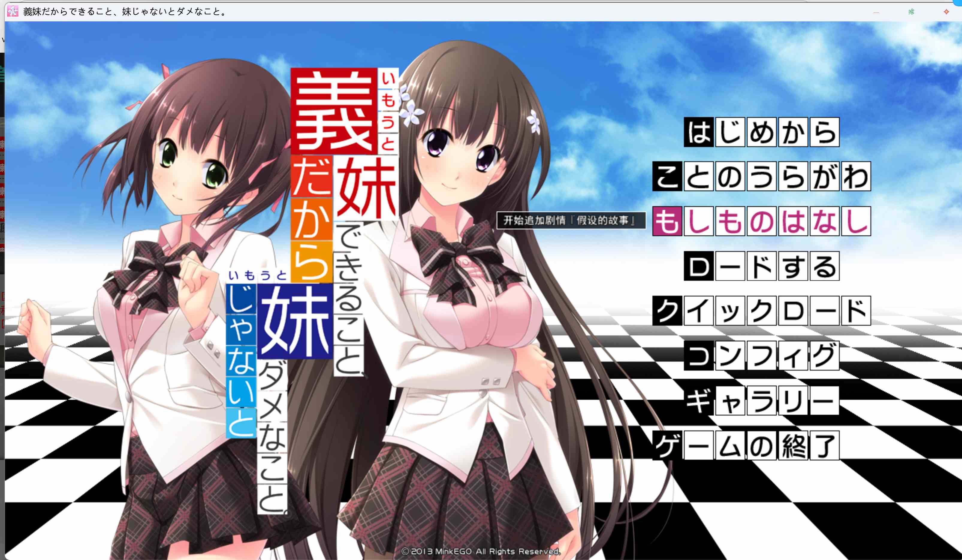Choose クイックロード quick load
Image resolution: width=962 pixels, height=560 pixels.
pos(761,311)
